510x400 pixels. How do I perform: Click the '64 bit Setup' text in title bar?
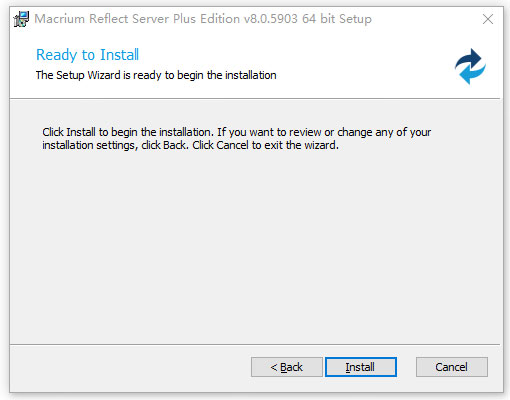(337, 19)
